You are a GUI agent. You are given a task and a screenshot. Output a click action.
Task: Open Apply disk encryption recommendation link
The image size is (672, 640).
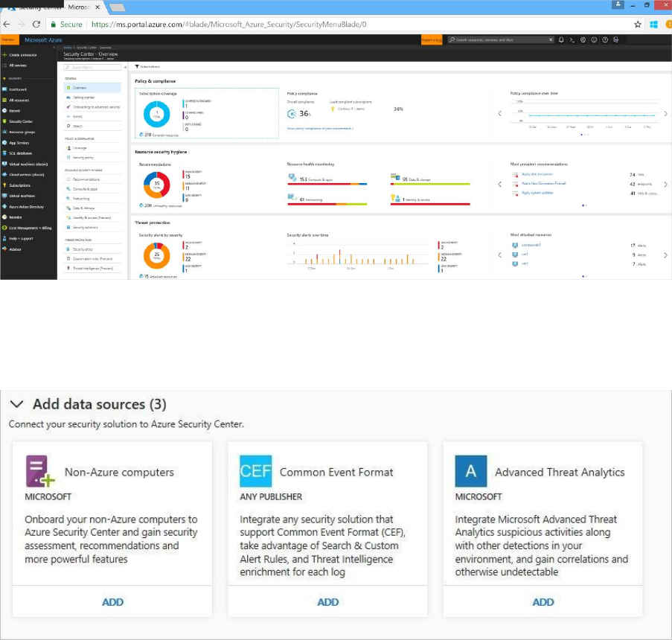(x=537, y=174)
